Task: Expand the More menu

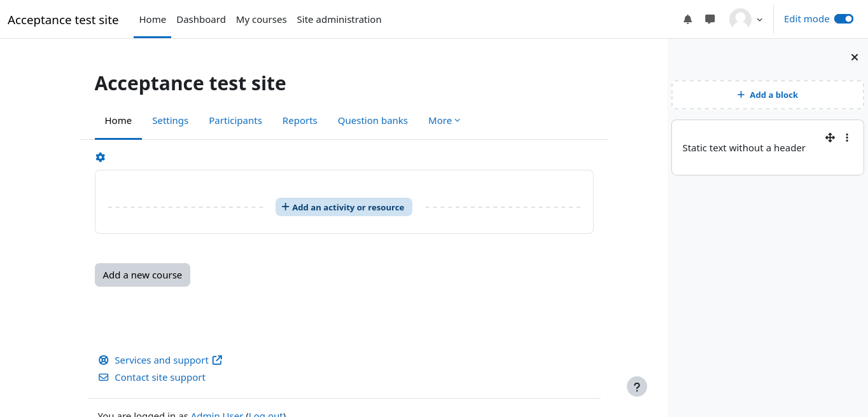Action: (x=444, y=121)
